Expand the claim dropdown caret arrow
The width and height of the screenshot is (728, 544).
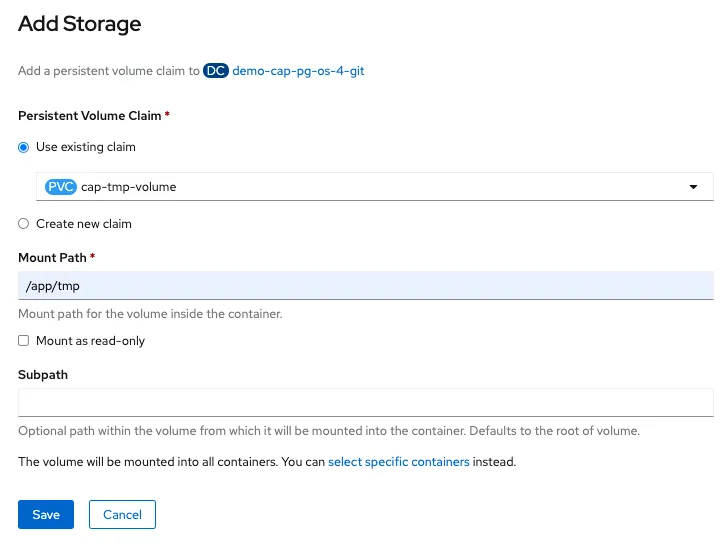point(693,187)
